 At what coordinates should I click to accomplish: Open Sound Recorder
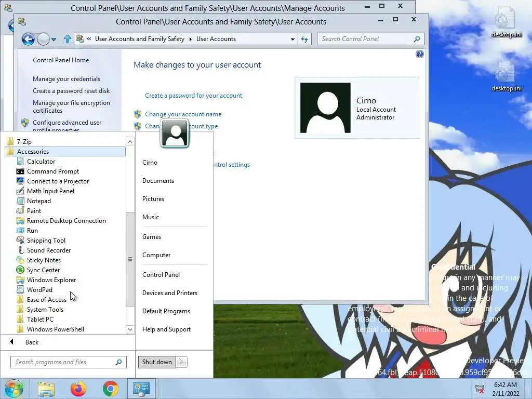coord(48,250)
